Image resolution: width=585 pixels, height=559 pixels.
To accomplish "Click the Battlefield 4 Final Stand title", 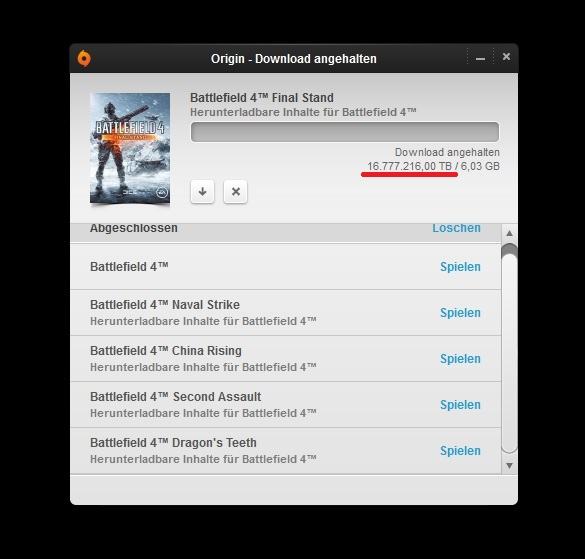I will (262, 98).
